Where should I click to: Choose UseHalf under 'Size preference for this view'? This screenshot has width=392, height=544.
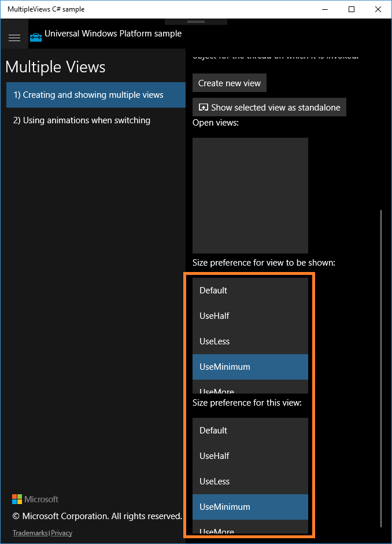[x=250, y=455]
